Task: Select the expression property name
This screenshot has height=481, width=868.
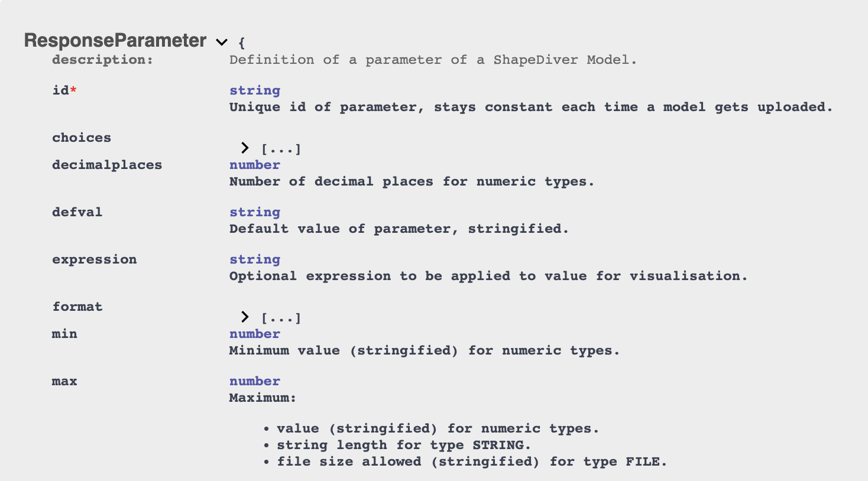Action: pyautogui.click(x=94, y=259)
